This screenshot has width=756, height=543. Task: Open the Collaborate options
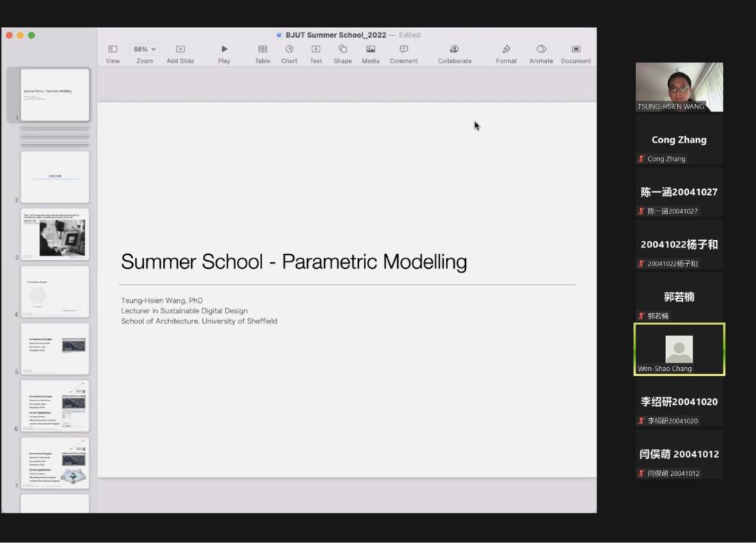tap(454, 49)
